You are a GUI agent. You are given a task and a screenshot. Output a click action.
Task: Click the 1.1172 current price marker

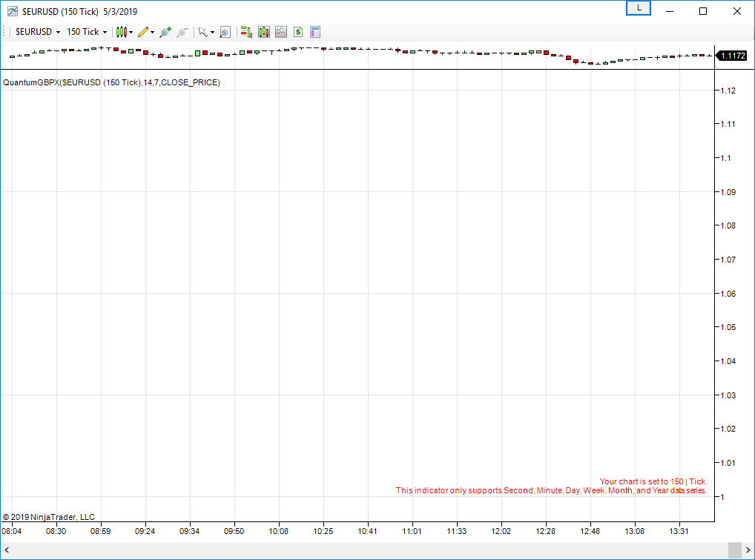click(732, 56)
